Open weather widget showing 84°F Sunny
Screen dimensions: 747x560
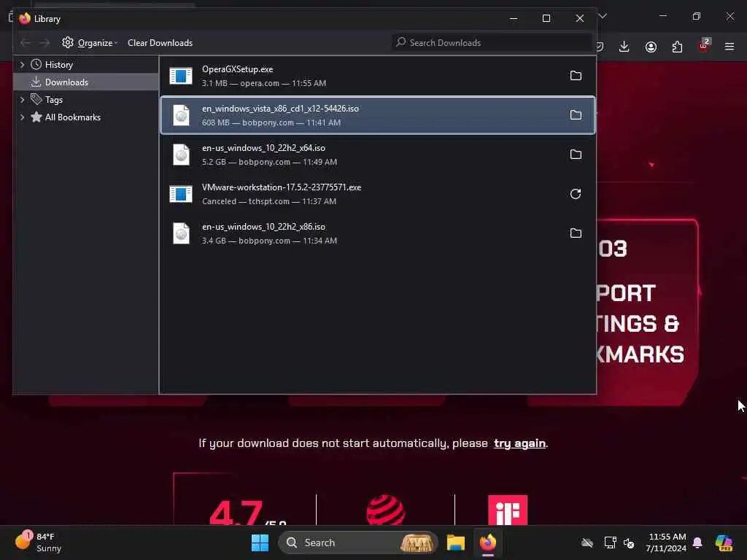click(38, 542)
